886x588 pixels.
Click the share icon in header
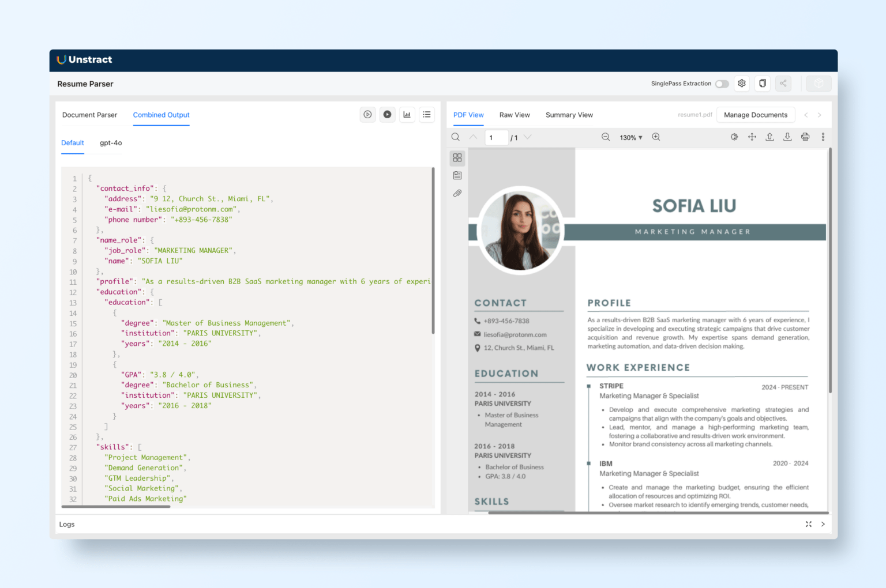(783, 84)
